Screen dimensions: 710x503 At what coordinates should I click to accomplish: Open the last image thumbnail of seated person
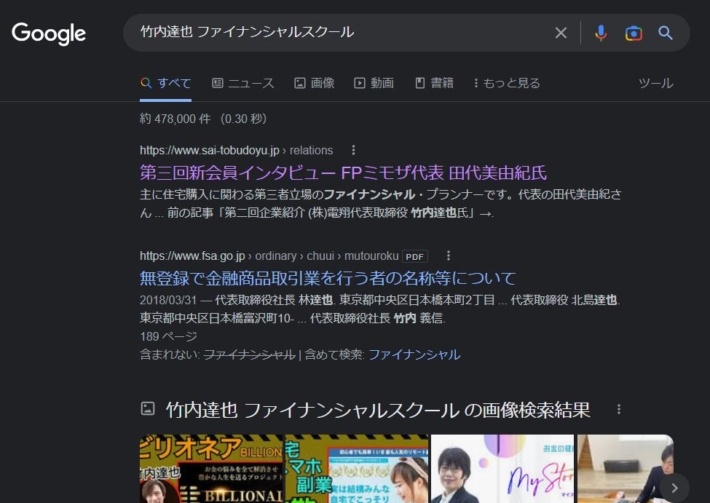(625, 469)
